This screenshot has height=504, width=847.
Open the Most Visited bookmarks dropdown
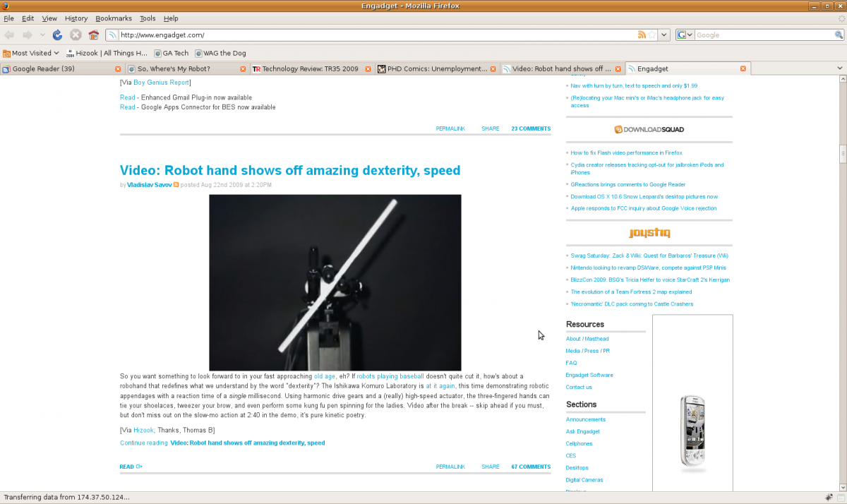pos(31,53)
